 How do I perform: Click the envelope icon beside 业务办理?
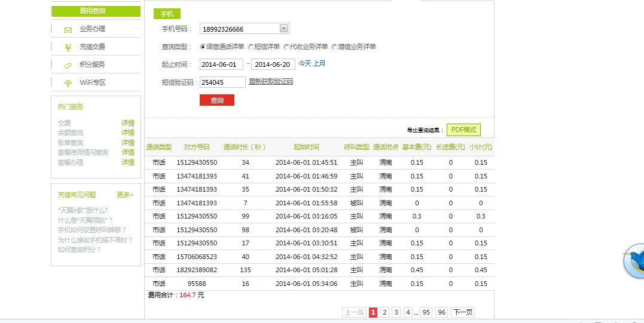pos(68,29)
